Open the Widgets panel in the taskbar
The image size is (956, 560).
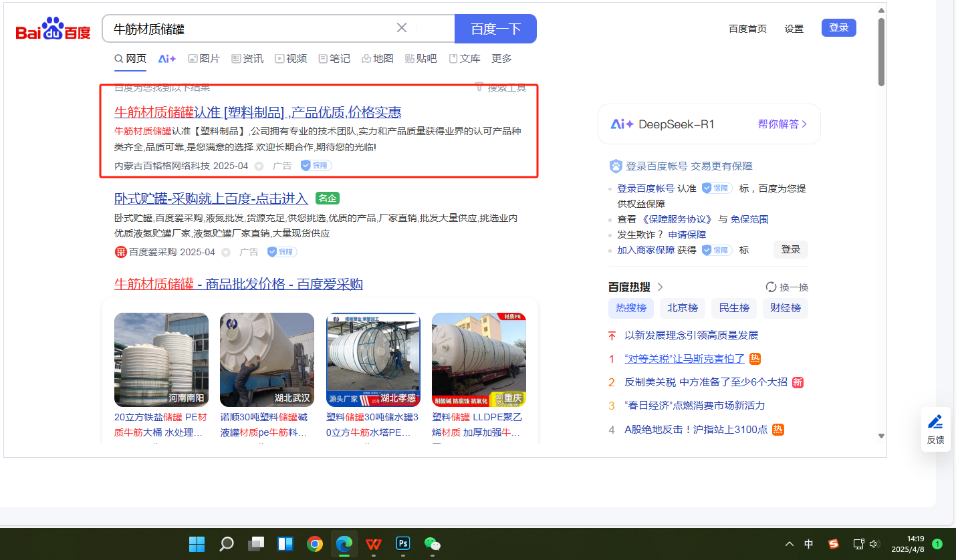click(285, 544)
